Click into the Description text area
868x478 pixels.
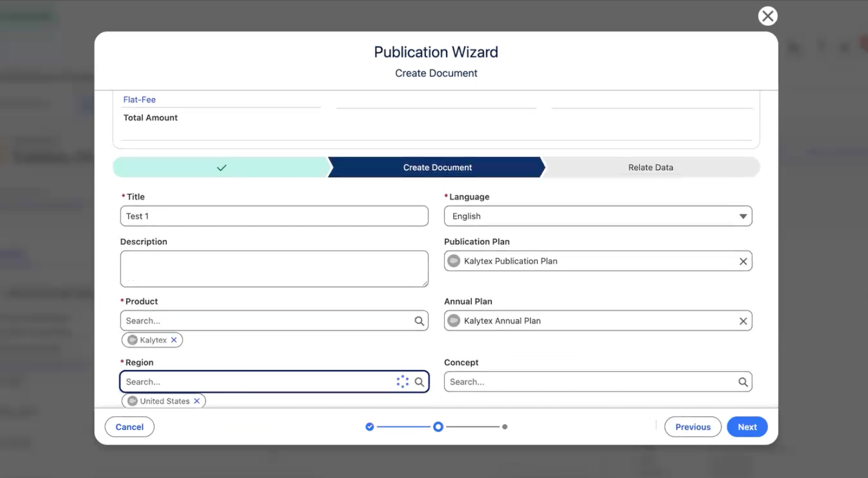[x=274, y=269]
